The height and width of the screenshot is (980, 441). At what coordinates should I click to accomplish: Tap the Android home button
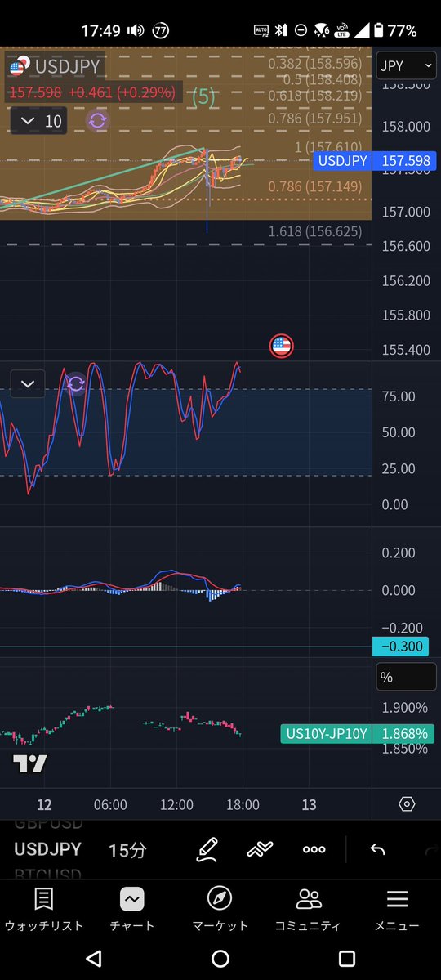(220, 958)
